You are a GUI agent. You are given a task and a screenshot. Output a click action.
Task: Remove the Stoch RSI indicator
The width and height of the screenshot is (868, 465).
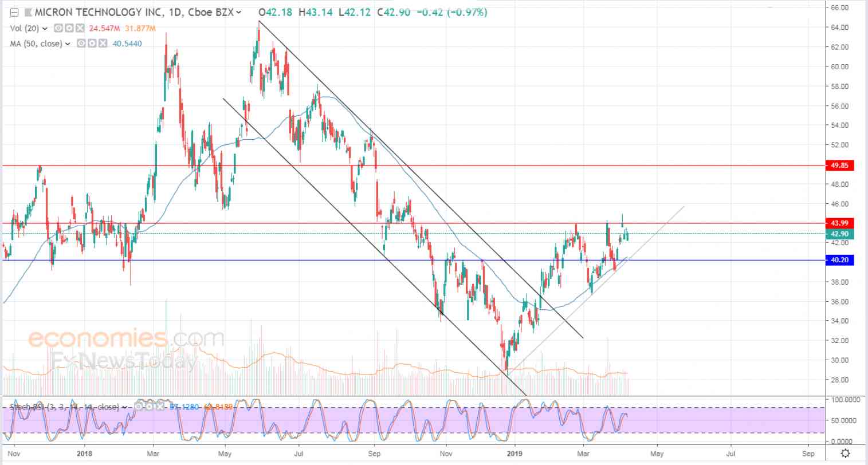160,407
